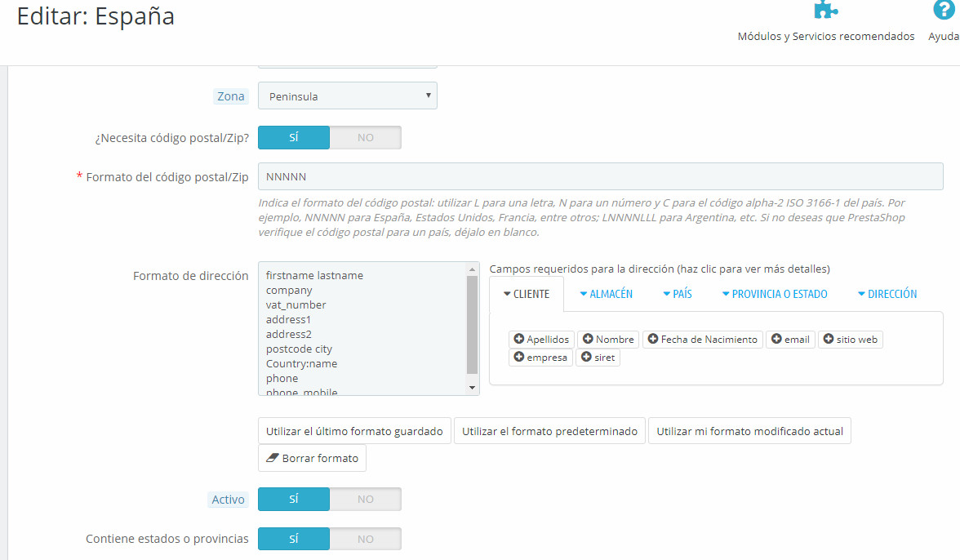Add the sitio web plus icon
The image size is (960, 560).
pos(829,339)
